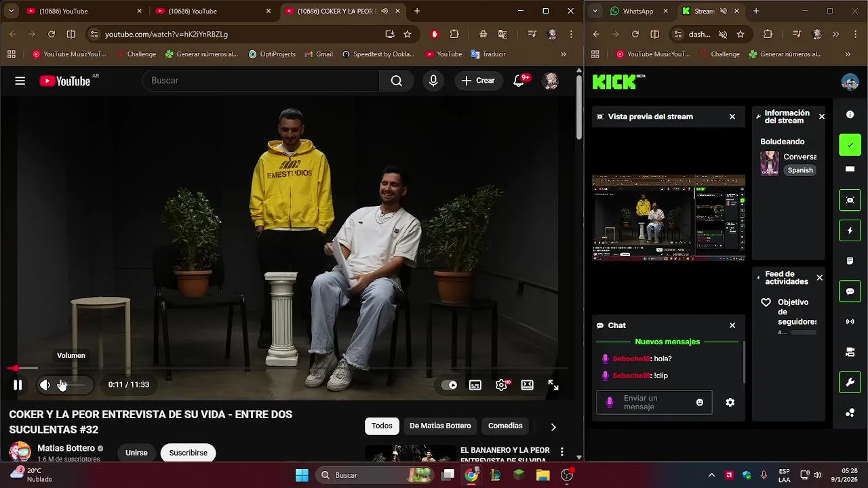
Task: Close the Vista previa del stream panel
Action: click(x=732, y=117)
